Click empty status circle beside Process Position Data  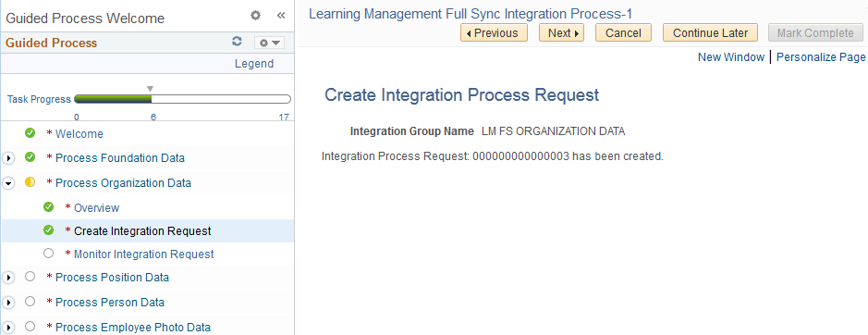click(30, 276)
